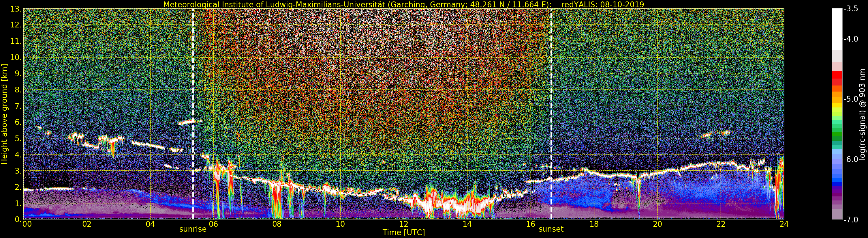Click the "14" time axis tick label

pos(467,224)
